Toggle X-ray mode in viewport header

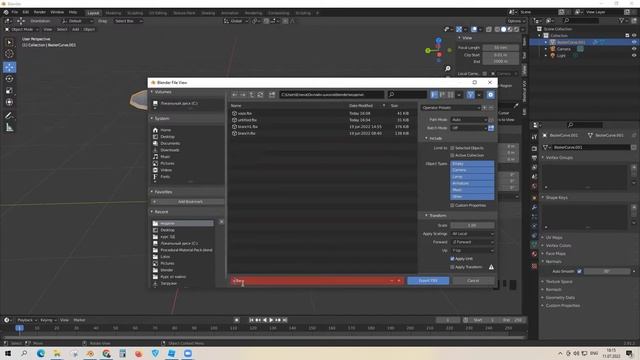[489, 29]
